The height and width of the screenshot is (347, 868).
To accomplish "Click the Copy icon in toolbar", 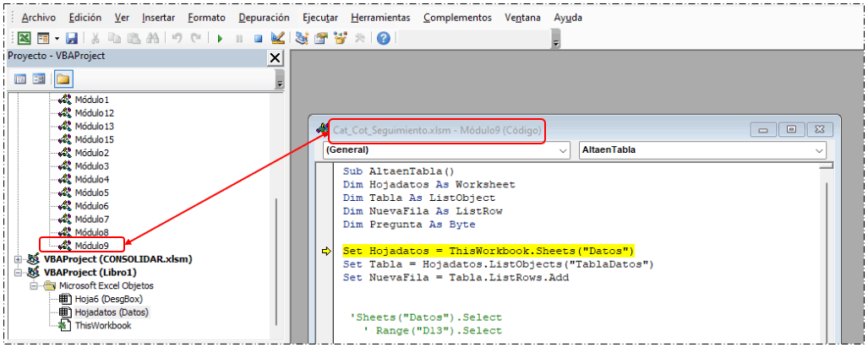I will (115, 38).
